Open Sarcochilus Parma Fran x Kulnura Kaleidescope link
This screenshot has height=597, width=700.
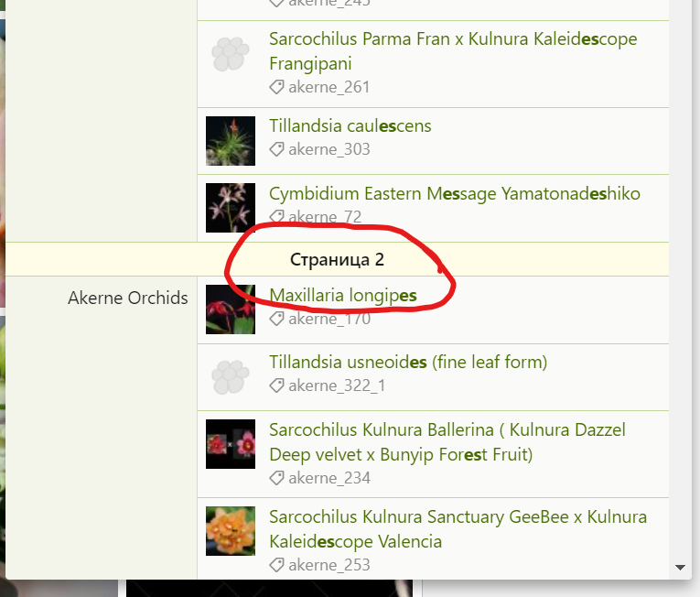[x=453, y=51]
